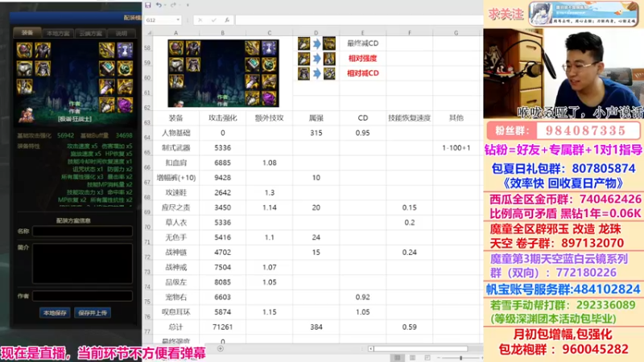Select the purple rose equipment icon in game panel

pos(125,105)
